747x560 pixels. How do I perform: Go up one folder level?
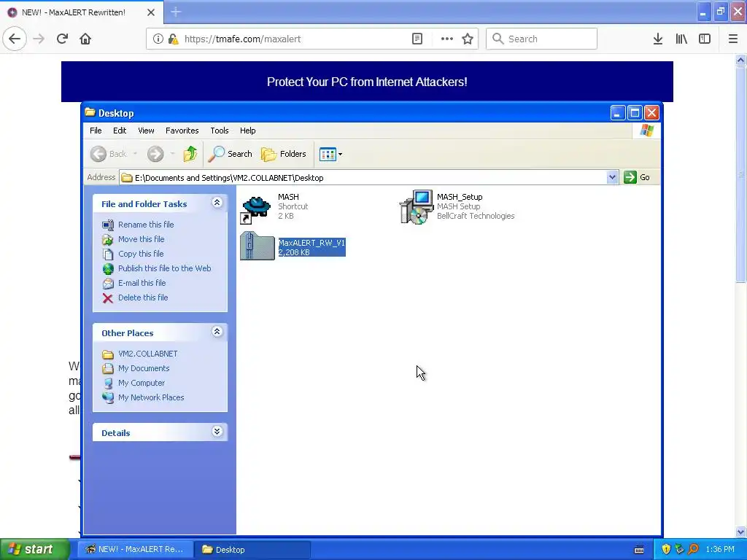click(x=190, y=154)
